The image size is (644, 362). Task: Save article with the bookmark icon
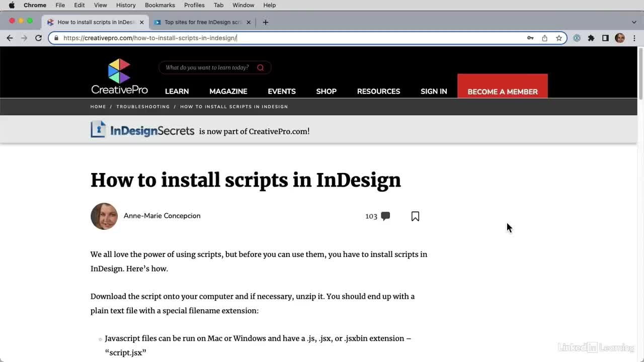pos(415,216)
